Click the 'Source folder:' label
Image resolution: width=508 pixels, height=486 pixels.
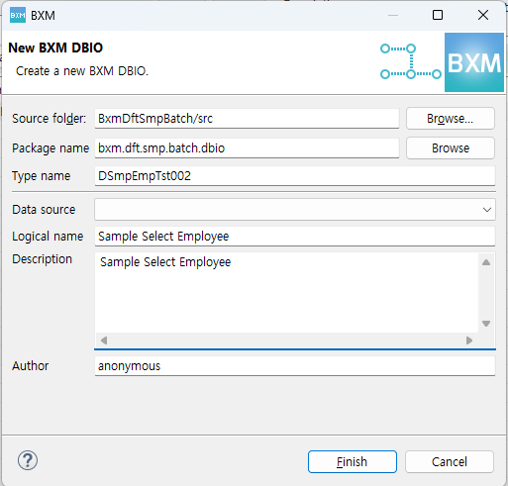point(49,119)
